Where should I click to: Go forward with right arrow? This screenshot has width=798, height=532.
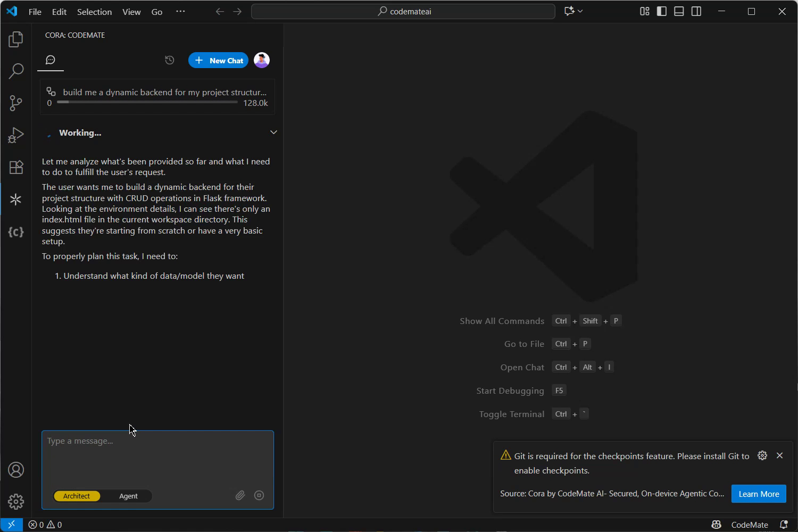click(x=237, y=11)
